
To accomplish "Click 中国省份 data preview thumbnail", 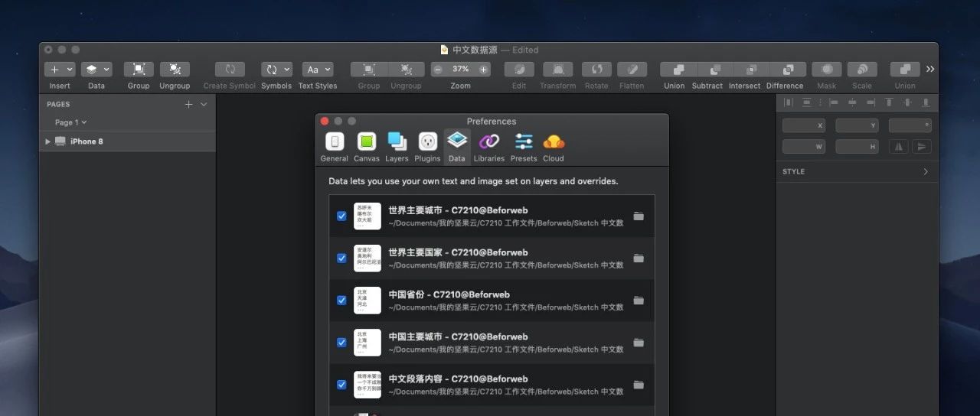I will click(x=367, y=301).
